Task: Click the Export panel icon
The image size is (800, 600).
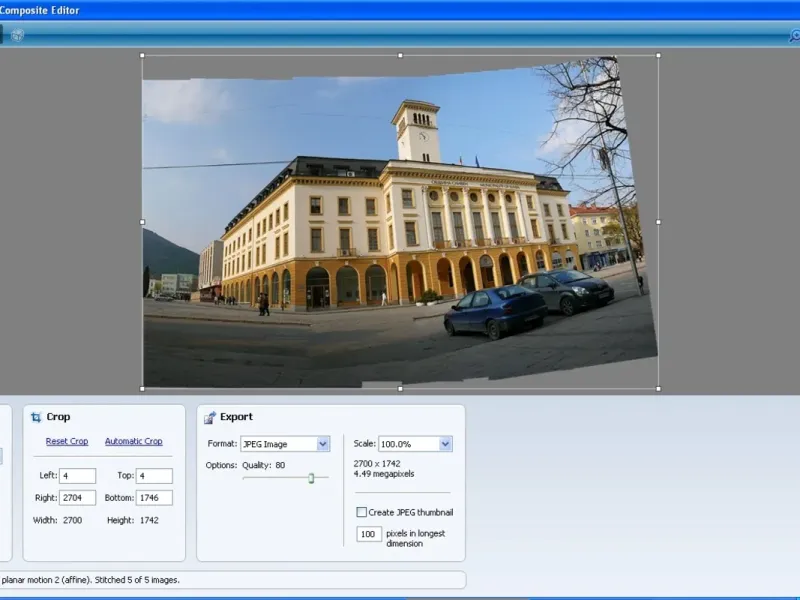Action: tap(210, 417)
